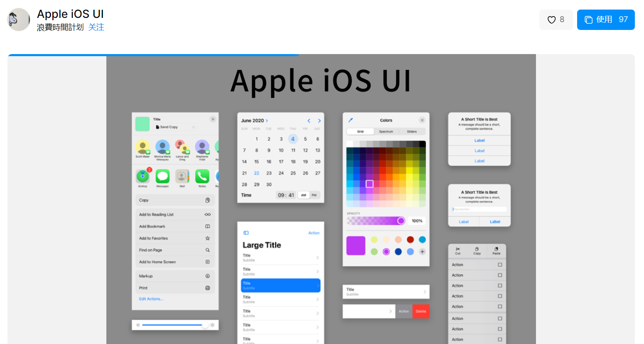644x344 pixels.
Task: Open the blue highlighted Title row
Action: [281, 285]
